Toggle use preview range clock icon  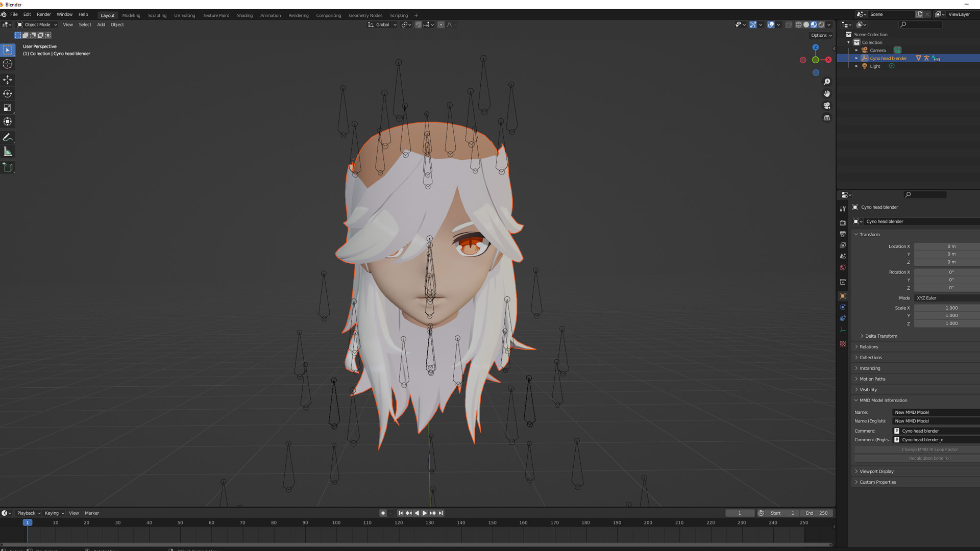pos(761,513)
